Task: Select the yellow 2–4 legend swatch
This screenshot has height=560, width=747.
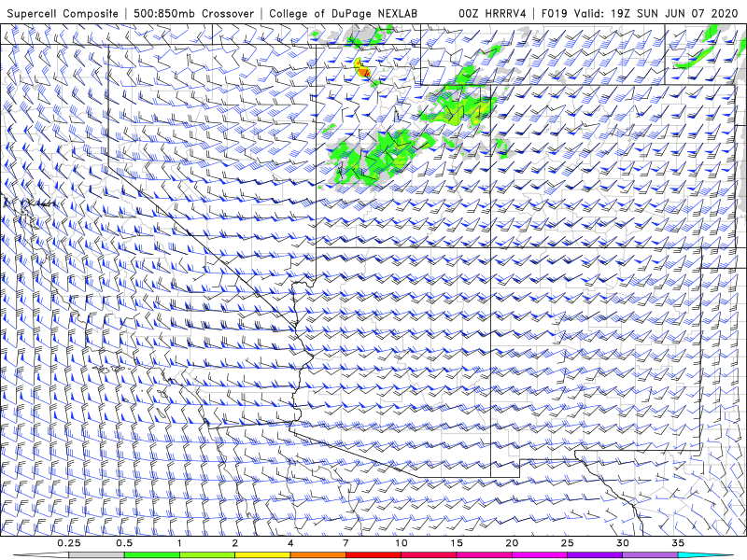Action: coord(262,555)
